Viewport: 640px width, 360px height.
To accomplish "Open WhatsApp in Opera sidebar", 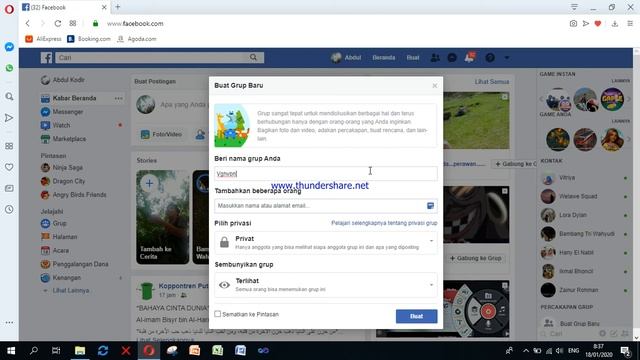I will click(x=9, y=68).
